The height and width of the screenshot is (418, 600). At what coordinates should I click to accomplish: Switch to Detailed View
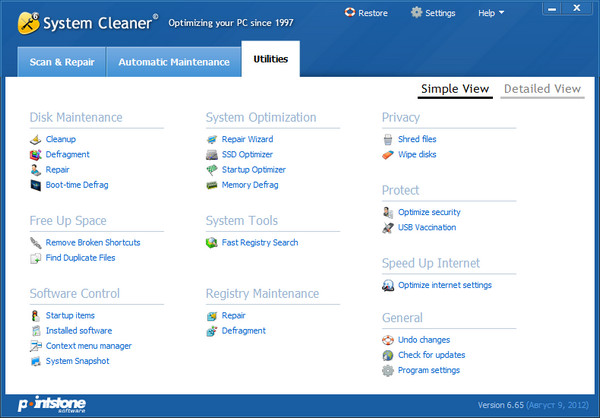541,89
